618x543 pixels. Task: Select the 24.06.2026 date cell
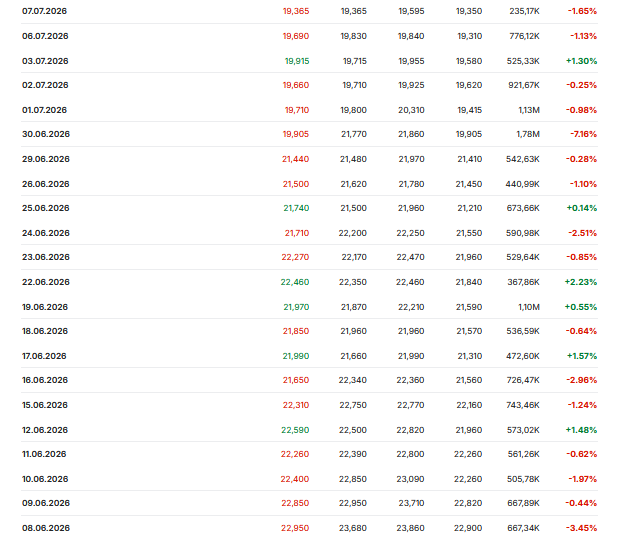pos(46,233)
